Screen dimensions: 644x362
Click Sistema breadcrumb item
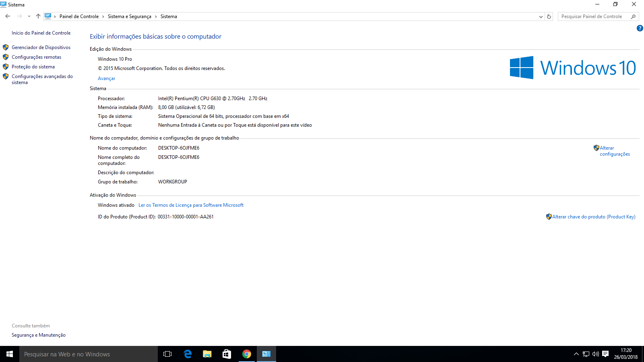tap(169, 16)
